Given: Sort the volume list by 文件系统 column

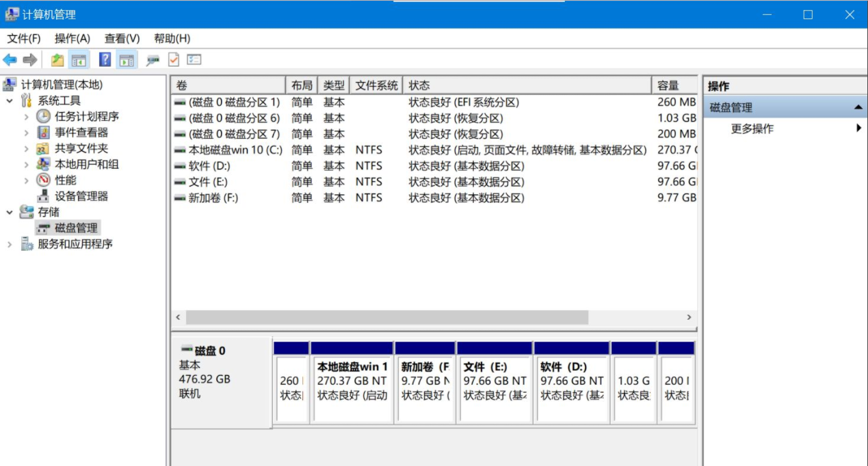Looking at the screenshot, I should (376, 85).
